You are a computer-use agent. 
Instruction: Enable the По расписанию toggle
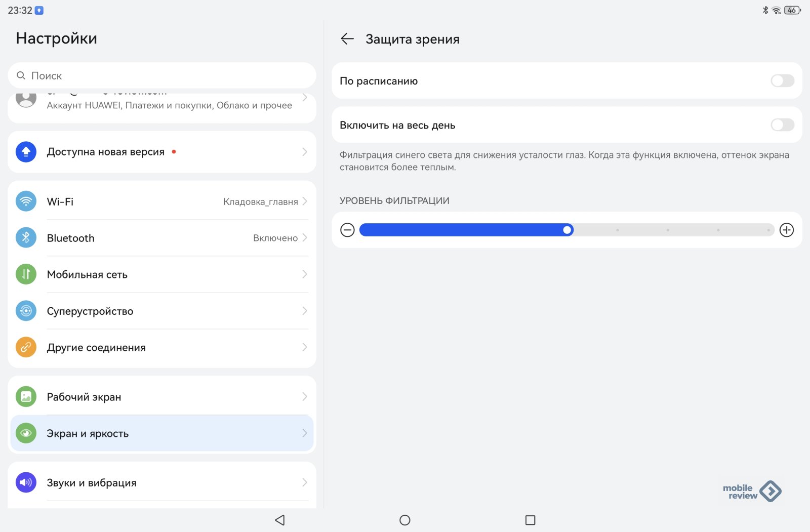pos(782,81)
